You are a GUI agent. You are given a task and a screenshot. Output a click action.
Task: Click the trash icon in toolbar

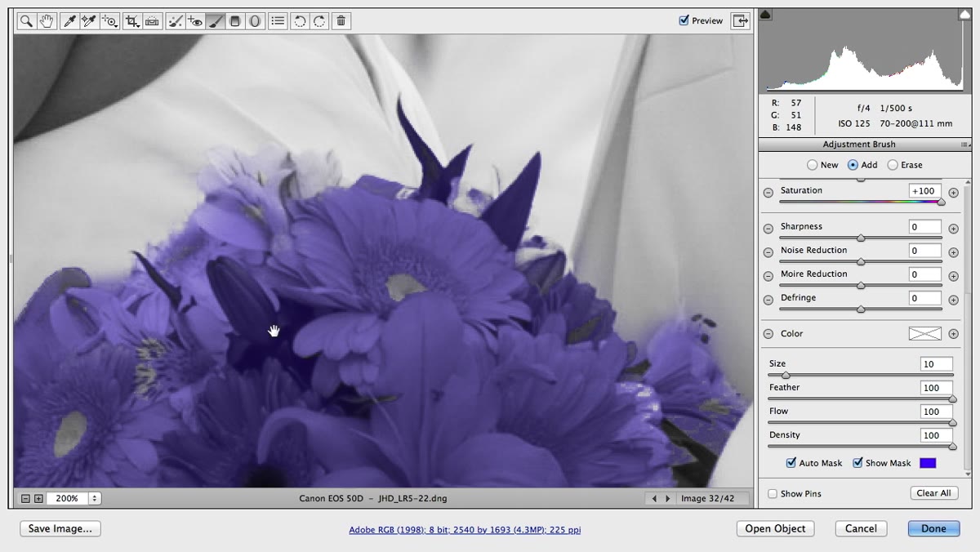[x=341, y=21]
